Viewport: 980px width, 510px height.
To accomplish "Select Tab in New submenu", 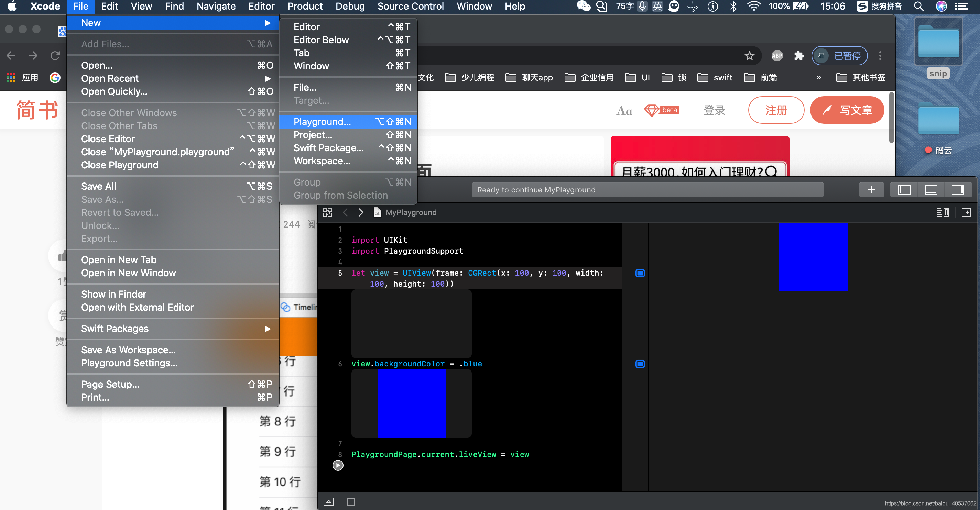I will 348,53.
